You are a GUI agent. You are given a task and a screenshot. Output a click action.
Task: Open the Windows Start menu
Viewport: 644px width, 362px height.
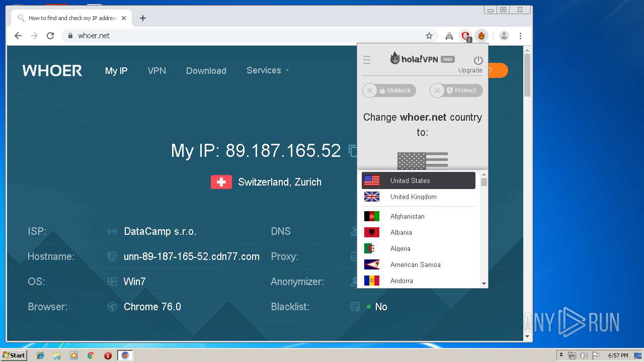pos(14,355)
